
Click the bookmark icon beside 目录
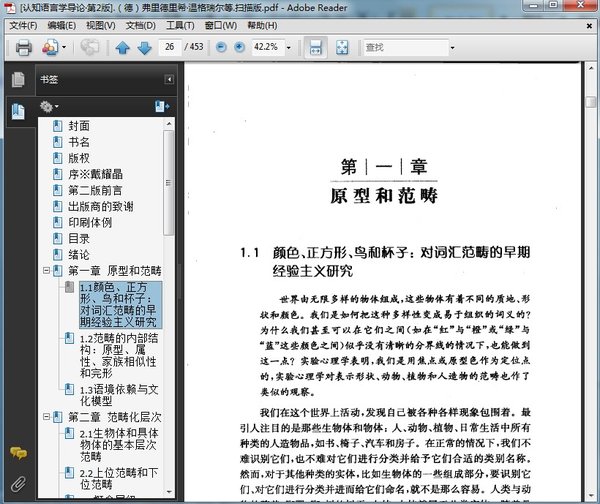(x=57, y=238)
